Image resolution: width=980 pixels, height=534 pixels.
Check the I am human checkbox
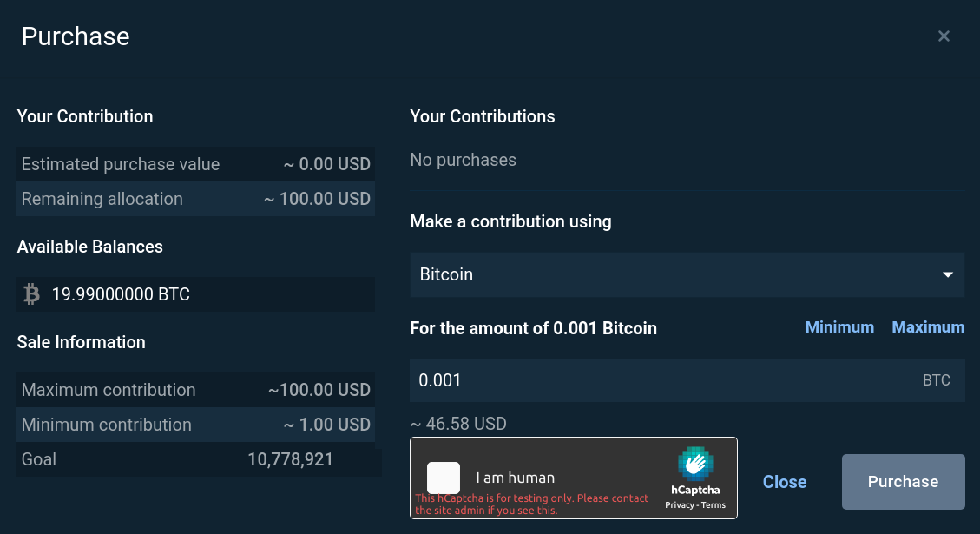pos(443,478)
